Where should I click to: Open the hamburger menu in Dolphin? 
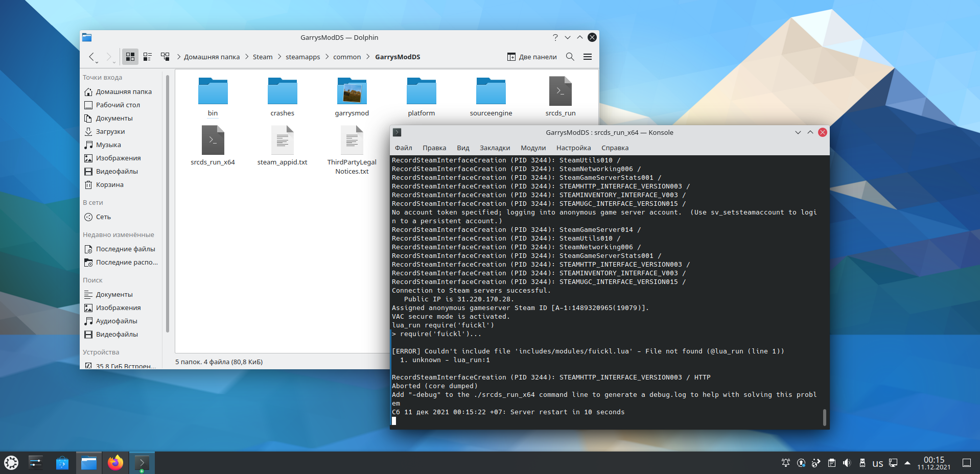(587, 57)
